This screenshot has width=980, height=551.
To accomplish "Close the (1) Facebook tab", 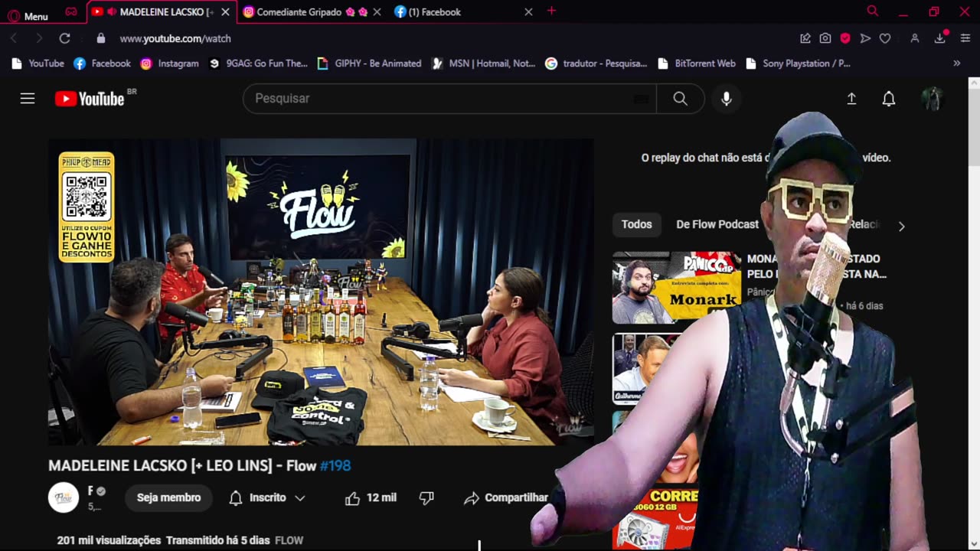I will click(x=528, y=11).
